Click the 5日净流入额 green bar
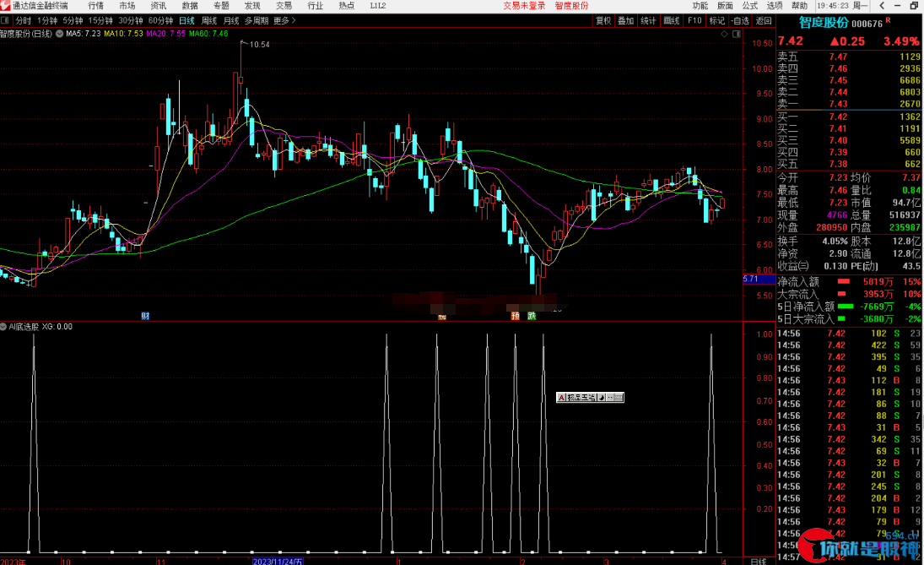The image size is (924, 565). tap(845, 306)
